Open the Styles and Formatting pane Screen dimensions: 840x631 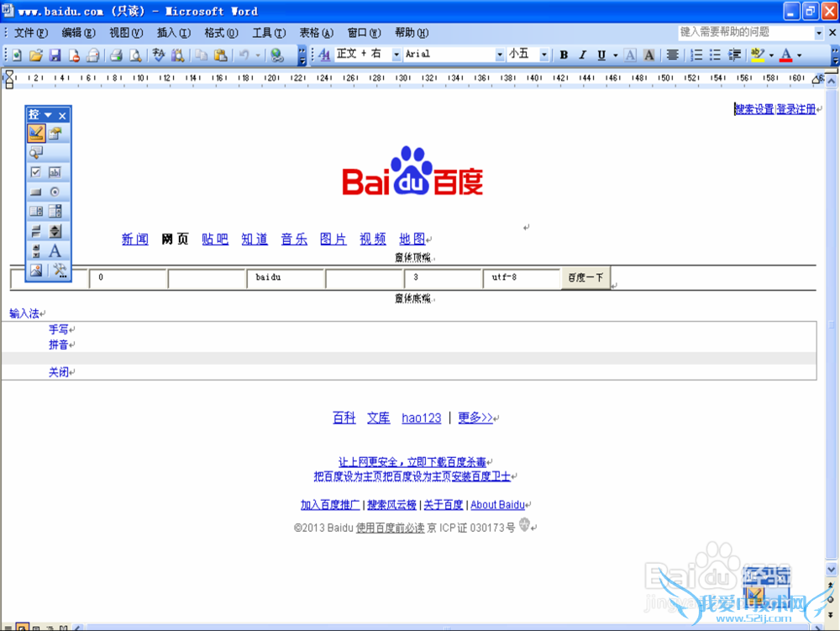(324, 55)
